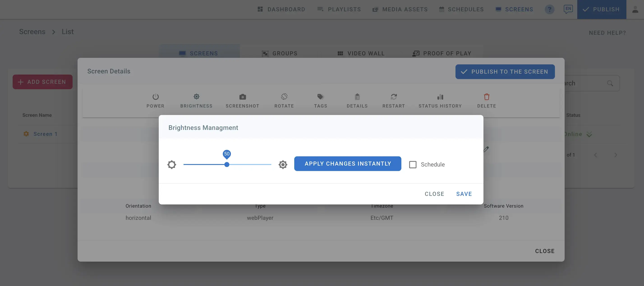Click Apply Changes Instantly
Screen dimensions: 644x286
pyautogui.click(x=348, y=164)
